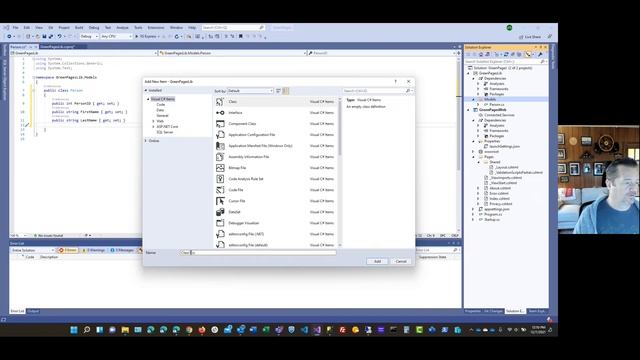Expand the ASP.NET Core category
The width and height of the screenshot is (640, 360).
153,127
